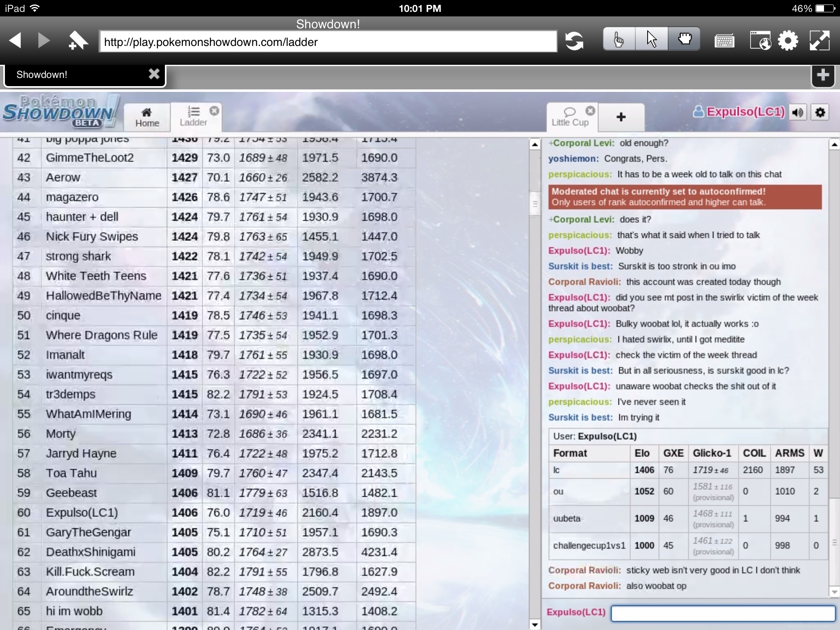Open the browser window globe icon
The height and width of the screenshot is (630, 840).
(x=760, y=41)
